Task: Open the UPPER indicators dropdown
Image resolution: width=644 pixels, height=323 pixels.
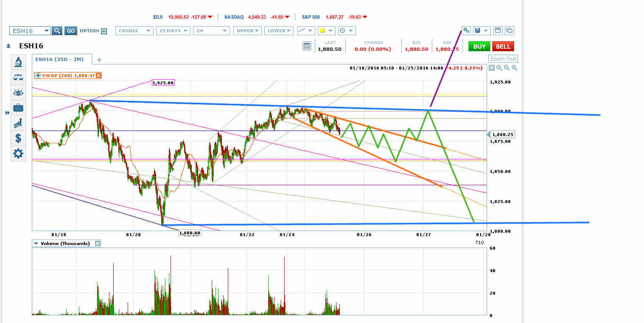Action: tap(248, 31)
